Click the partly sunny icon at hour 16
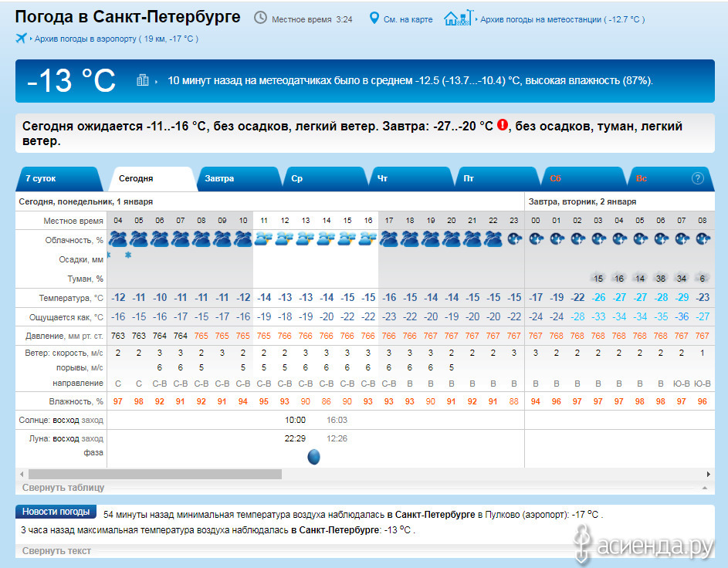 click(x=367, y=239)
